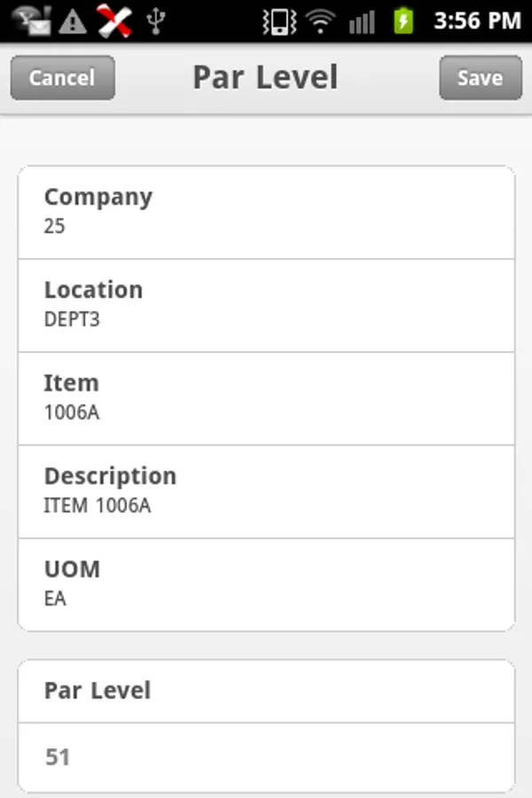The image size is (532, 798).
Task: Select the UOM row showing EA
Action: (x=266, y=584)
